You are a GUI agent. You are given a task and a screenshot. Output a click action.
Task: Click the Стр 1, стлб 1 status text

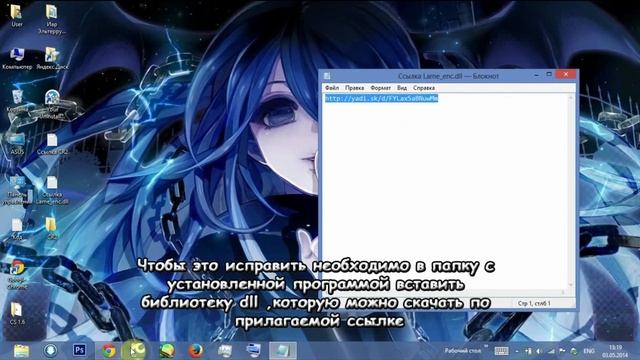[534, 304]
